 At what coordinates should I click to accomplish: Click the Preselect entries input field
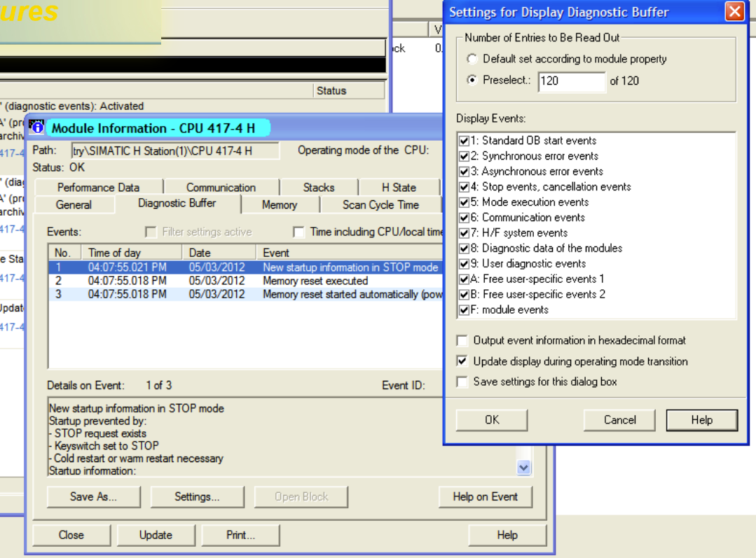[571, 81]
